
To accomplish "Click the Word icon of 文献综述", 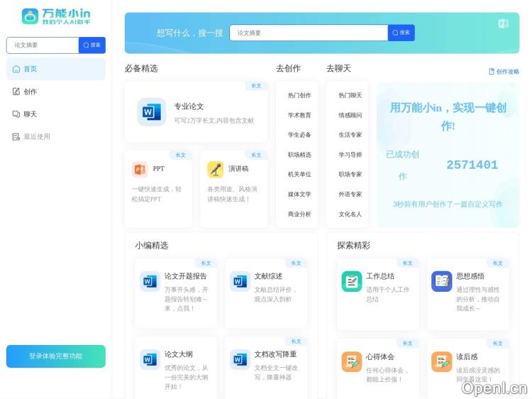I will (x=240, y=281).
